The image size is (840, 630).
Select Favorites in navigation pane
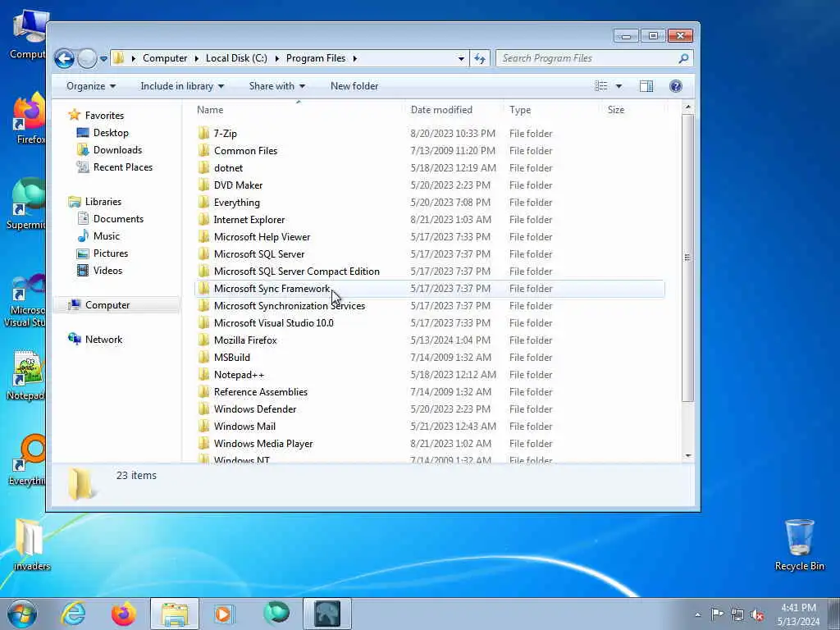104,116
